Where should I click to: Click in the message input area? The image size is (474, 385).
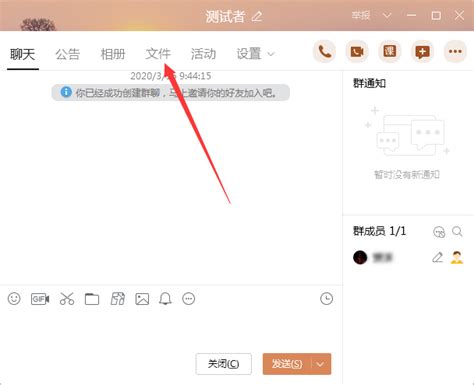(171, 330)
